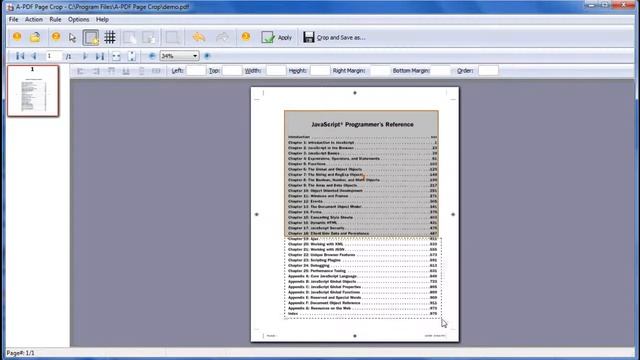Click the Top value field

click(232, 71)
